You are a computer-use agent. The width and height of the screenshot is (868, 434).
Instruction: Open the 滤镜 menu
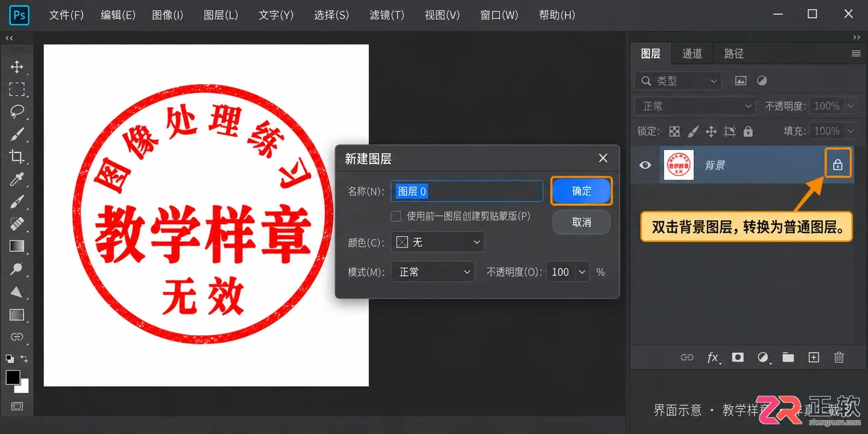[x=387, y=15]
